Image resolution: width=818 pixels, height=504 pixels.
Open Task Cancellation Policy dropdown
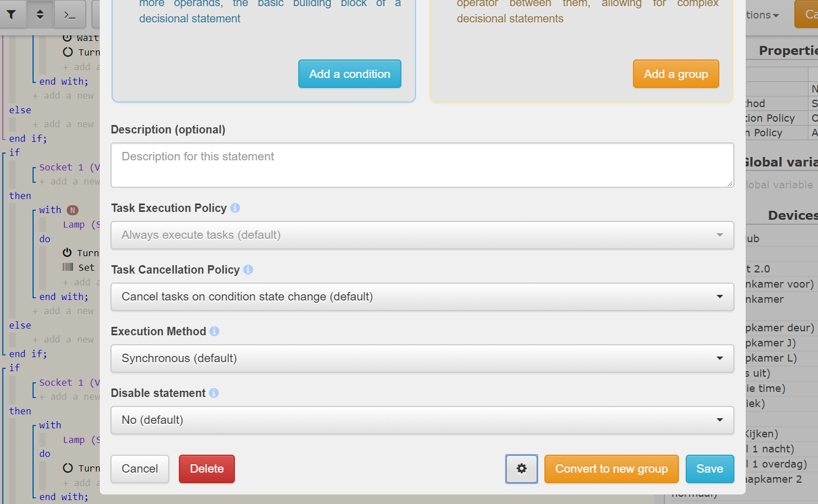pyautogui.click(x=422, y=297)
